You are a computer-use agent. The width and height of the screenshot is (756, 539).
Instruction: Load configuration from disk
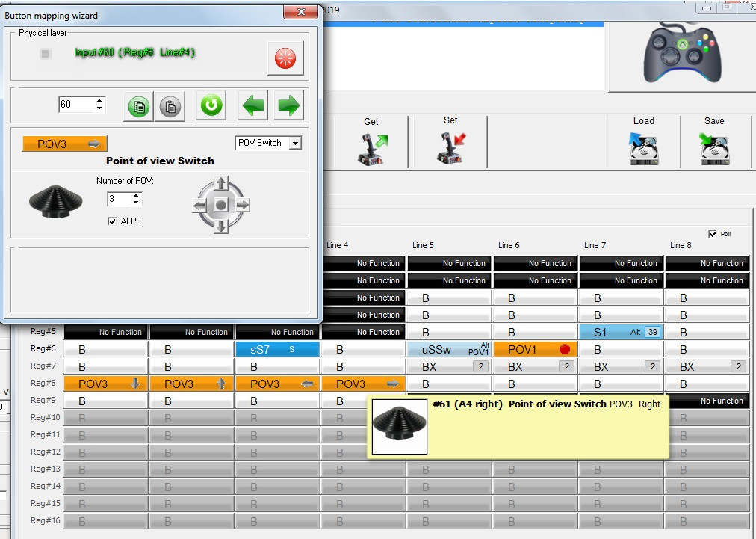[644, 143]
